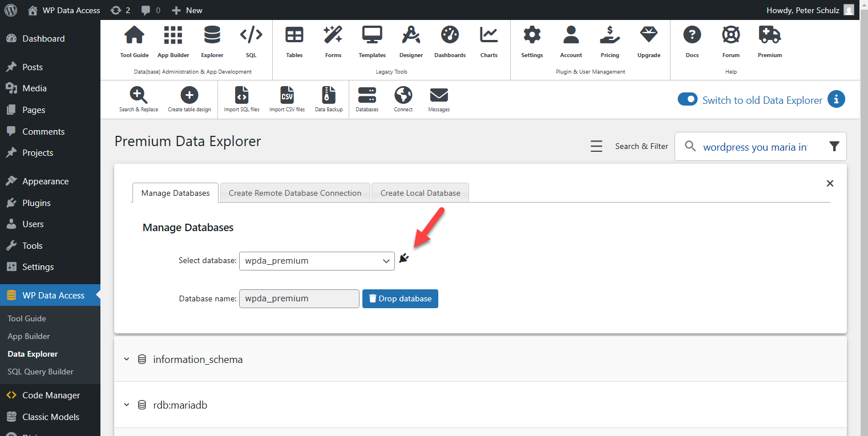Open the Databases toolbar icon

(x=366, y=95)
